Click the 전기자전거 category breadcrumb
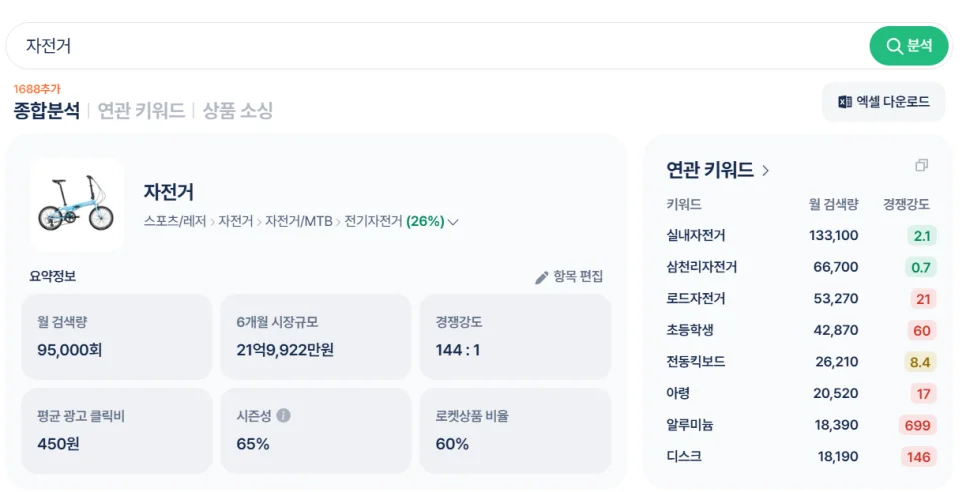Image resolution: width=966 pixels, height=492 pixels. pos(373,222)
